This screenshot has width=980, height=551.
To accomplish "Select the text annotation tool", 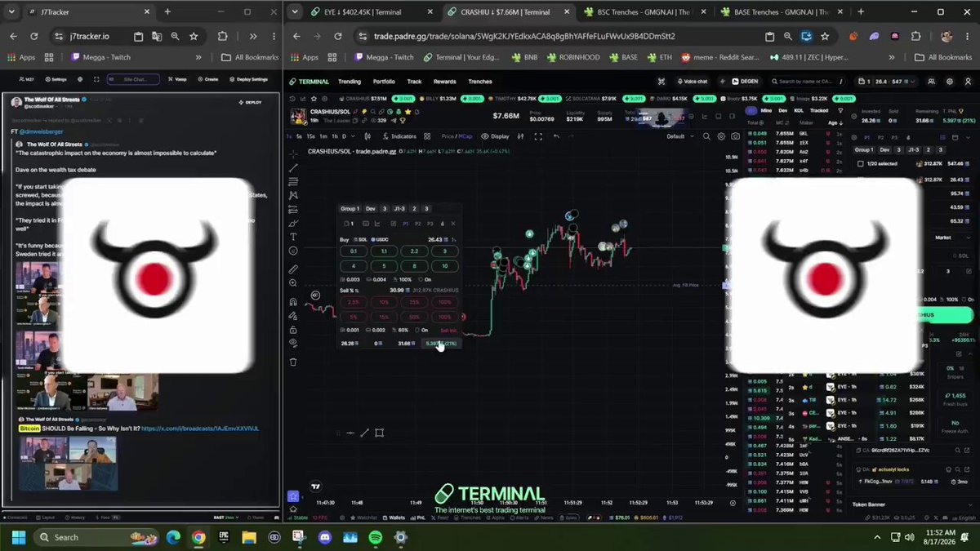I will (293, 237).
